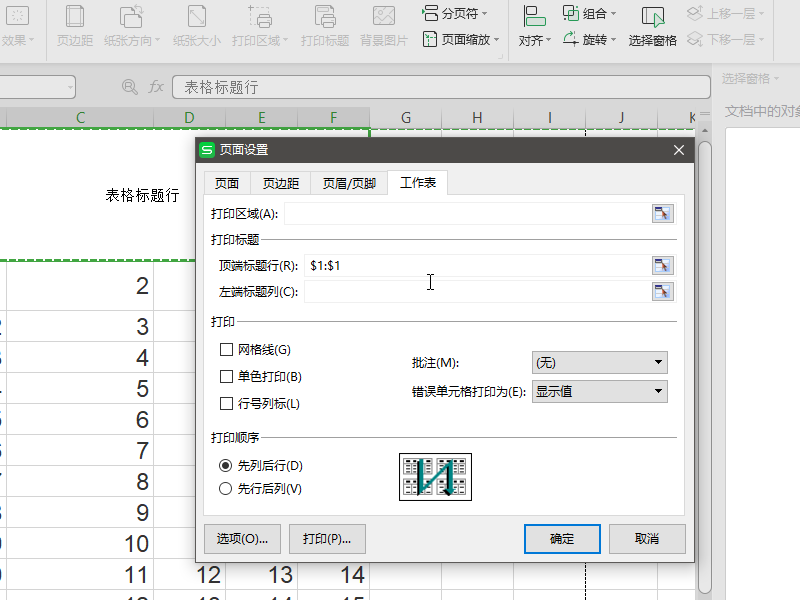This screenshot has height=600, width=800.
Task: Open the 纸张方向 orientation tool
Action: [x=132, y=26]
